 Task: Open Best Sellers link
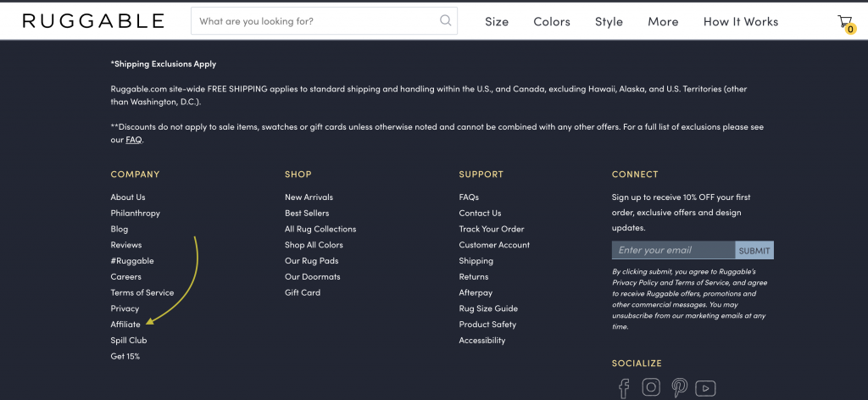tap(307, 213)
